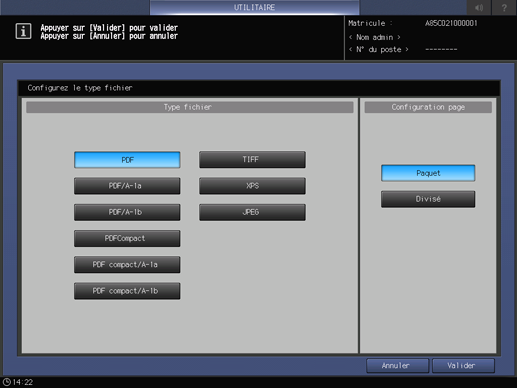
Task: Click the Nom admin label
Action: click(375, 37)
